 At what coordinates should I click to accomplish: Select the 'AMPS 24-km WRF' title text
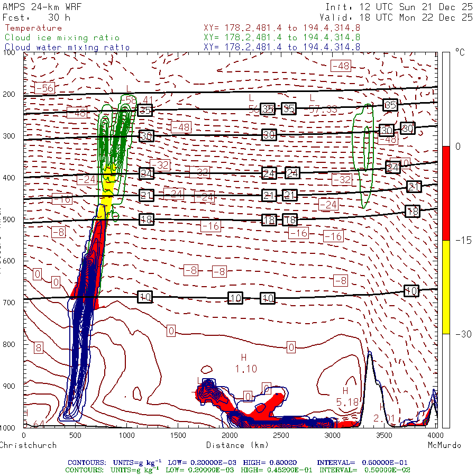[x=42, y=7]
